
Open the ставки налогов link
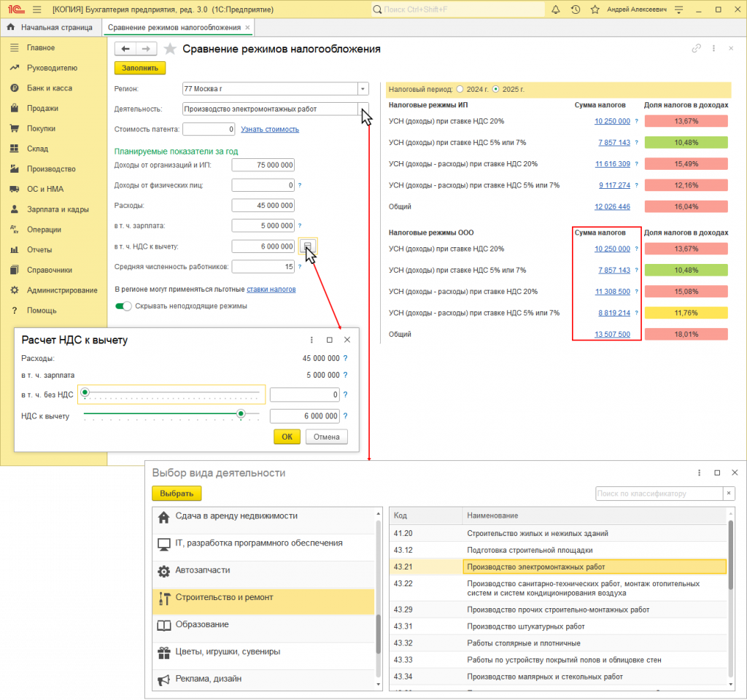click(271, 289)
